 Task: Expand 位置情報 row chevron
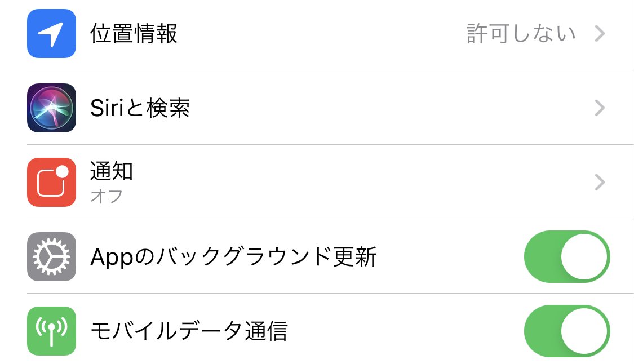pos(600,34)
